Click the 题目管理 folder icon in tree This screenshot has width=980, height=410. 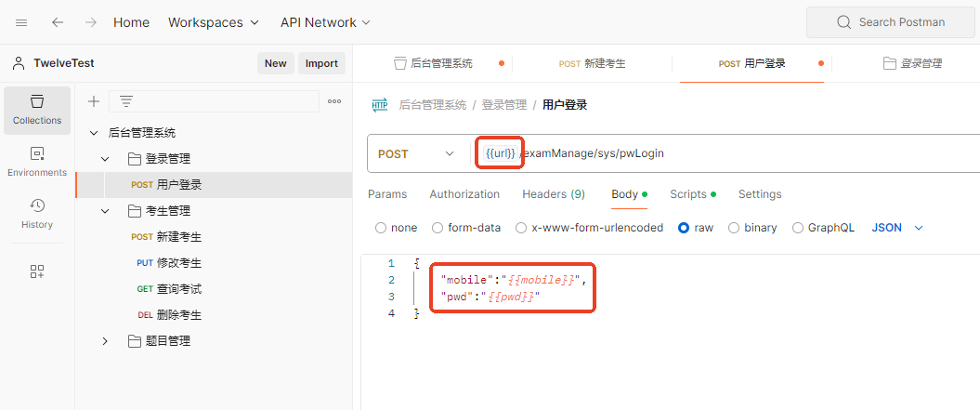tap(135, 341)
